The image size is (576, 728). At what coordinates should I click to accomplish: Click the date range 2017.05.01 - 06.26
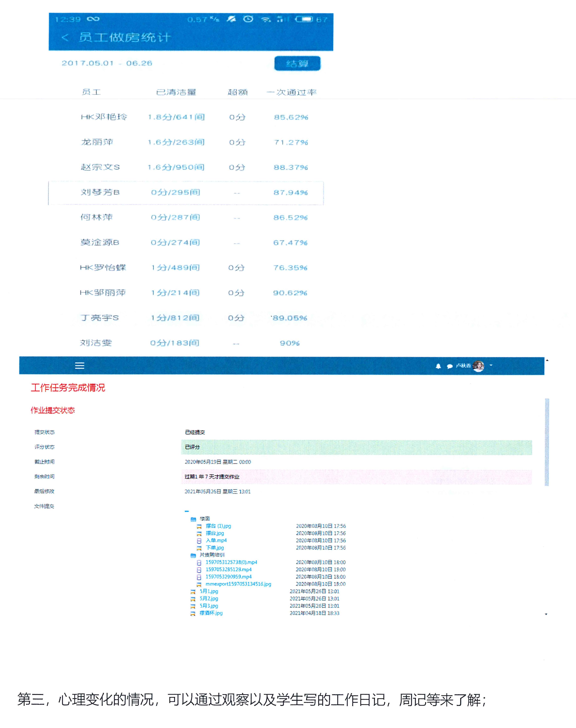click(x=107, y=63)
